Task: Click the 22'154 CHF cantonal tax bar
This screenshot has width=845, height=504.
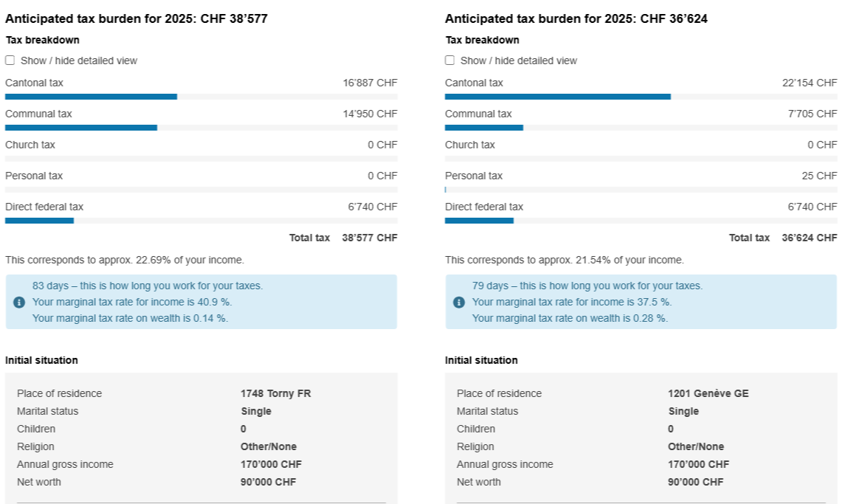Action: pos(557,97)
